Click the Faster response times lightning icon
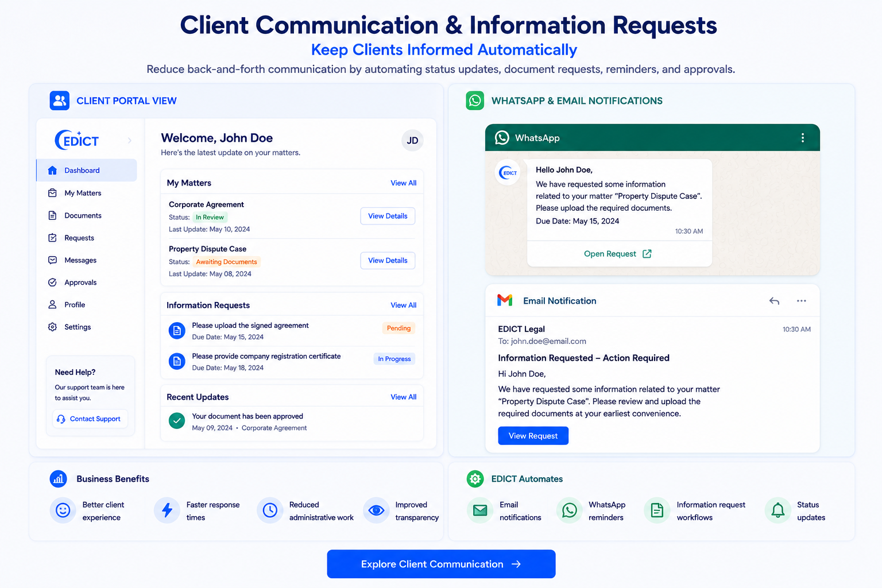This screenshot has width=882, height=588. tap(167, 510)
